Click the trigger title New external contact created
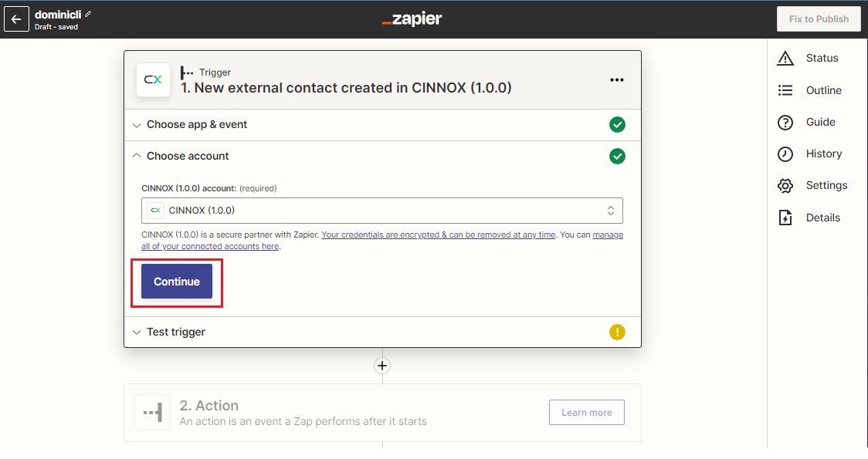This screenshot has height=459, width=868. coord(346,87)
